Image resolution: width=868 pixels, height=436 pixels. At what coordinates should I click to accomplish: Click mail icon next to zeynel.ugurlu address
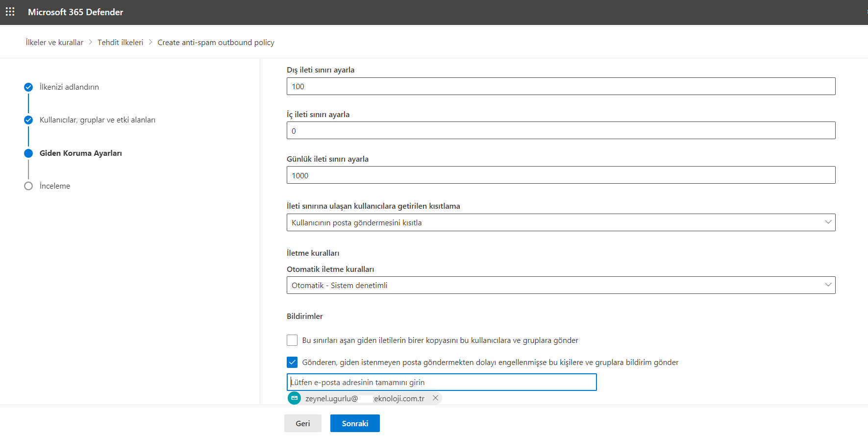click(294, 398)
